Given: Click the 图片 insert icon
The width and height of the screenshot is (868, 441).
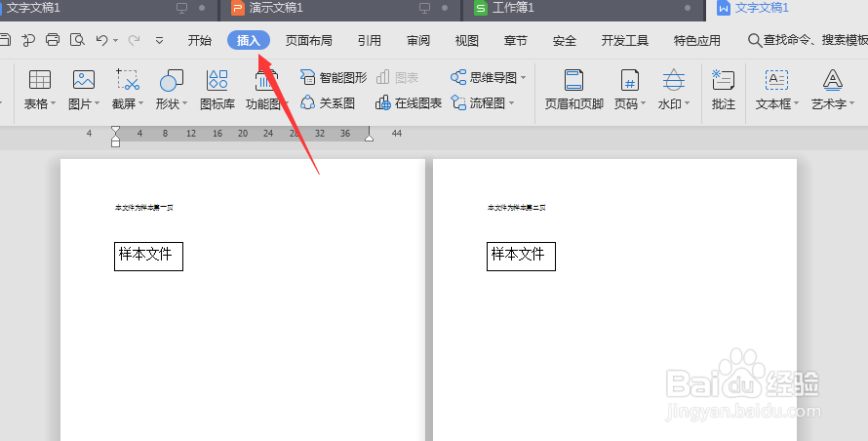Looking at the screenshot, I should click(84, 80).
